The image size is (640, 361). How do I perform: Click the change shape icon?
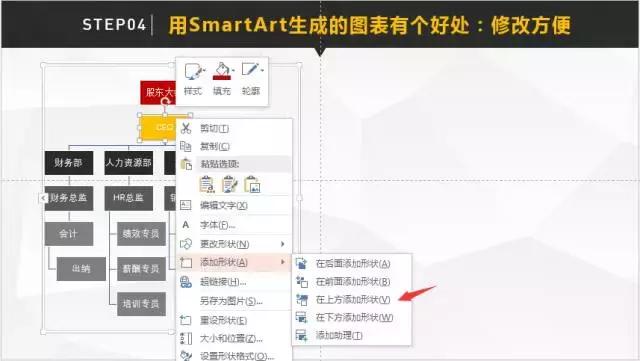pyautogui.click(x=186, y=244)
